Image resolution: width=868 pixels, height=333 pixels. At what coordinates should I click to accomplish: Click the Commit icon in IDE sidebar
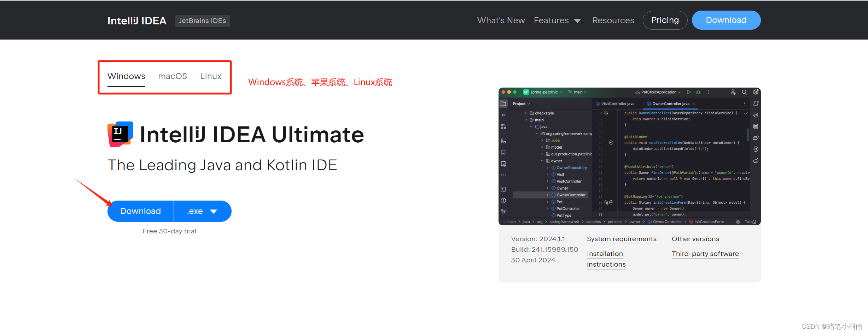[x=503, y=115]
